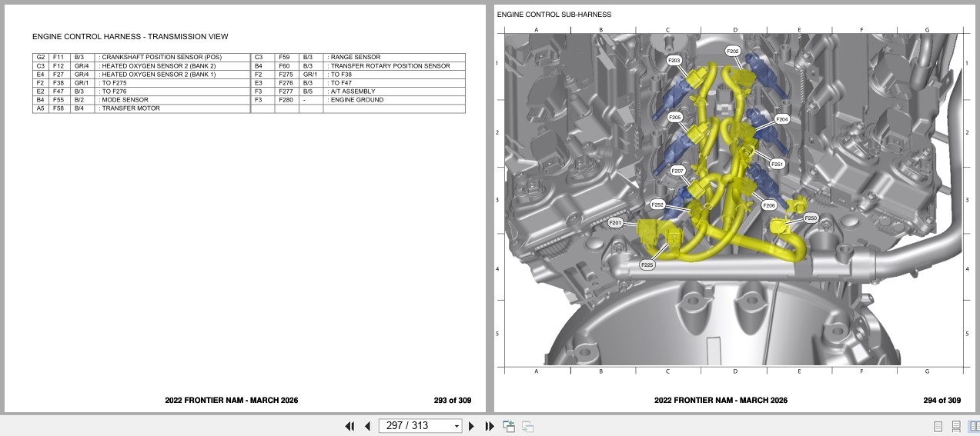Click the F203 connector label
Viewport: 980px width, 436px height.
coord(674,60)
